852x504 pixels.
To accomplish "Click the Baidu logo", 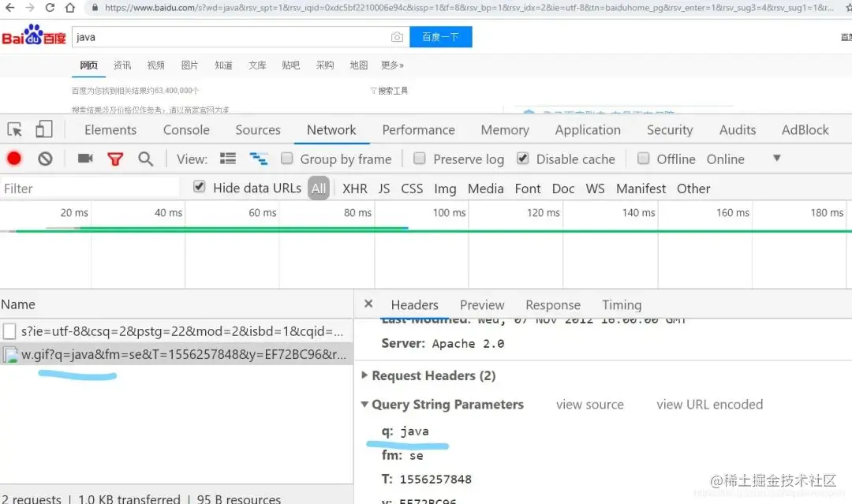I will pyautogui.click(x=34, y=35).
